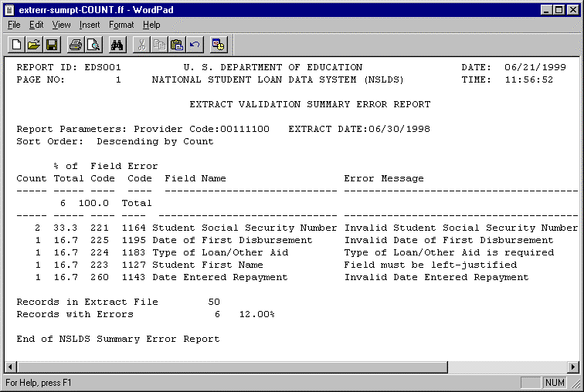Open the Format menu
Screen dimensions: 584x392
click(x=121, y=25)
